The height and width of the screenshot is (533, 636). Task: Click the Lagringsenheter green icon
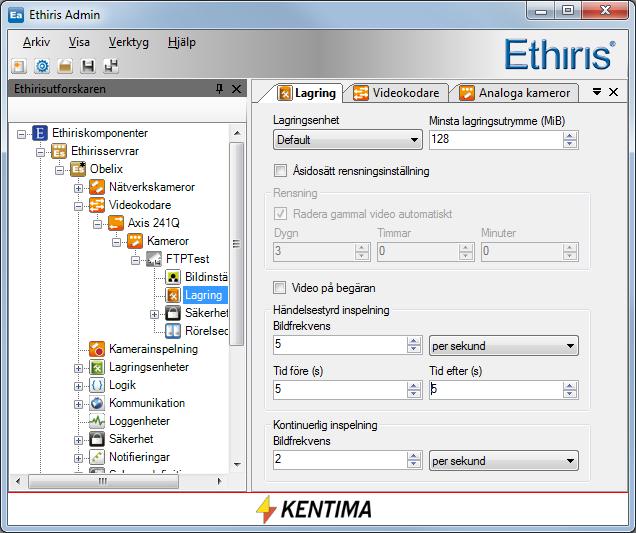pyautogui.click(x=97, y=367)
